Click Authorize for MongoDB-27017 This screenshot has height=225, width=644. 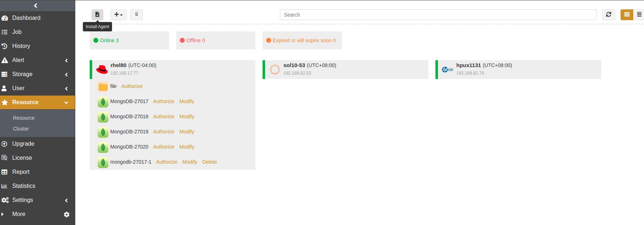164,102
